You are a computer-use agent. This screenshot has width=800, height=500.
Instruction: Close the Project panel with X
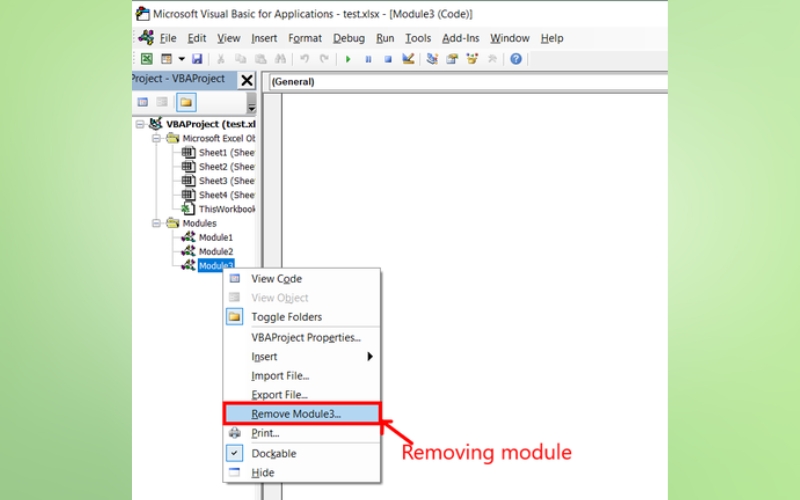(x=247, y=80)
